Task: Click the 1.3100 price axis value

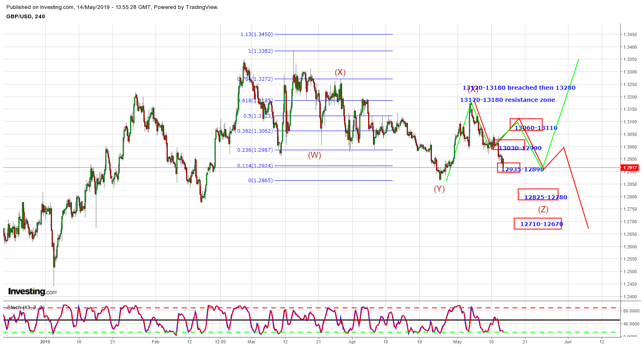Action: 630,122
